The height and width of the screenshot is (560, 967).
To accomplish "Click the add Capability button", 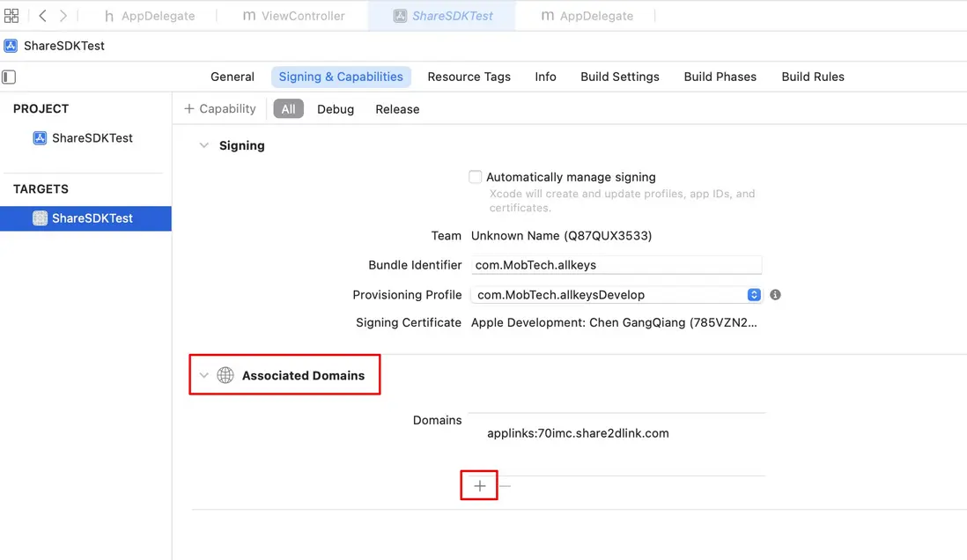I will point(220,108).
